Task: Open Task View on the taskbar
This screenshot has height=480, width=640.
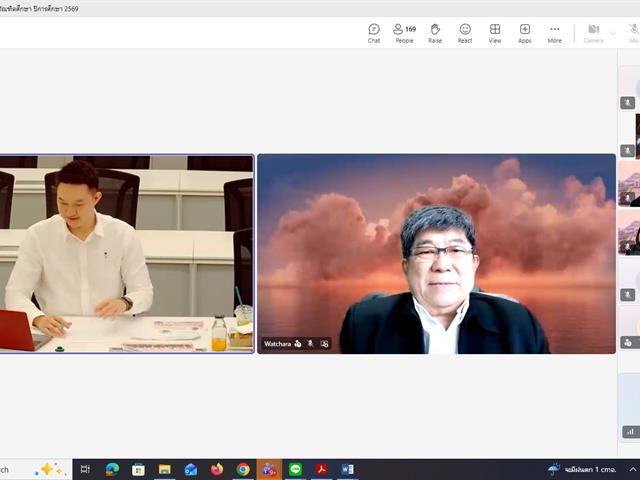Action: coord(85,469)
